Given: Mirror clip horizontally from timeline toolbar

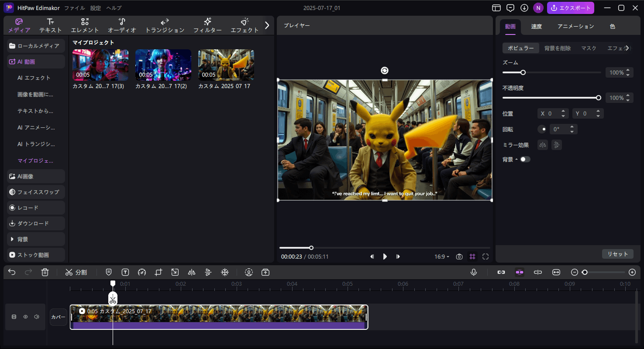Looking at the screenshot, I should coord(191,272).
